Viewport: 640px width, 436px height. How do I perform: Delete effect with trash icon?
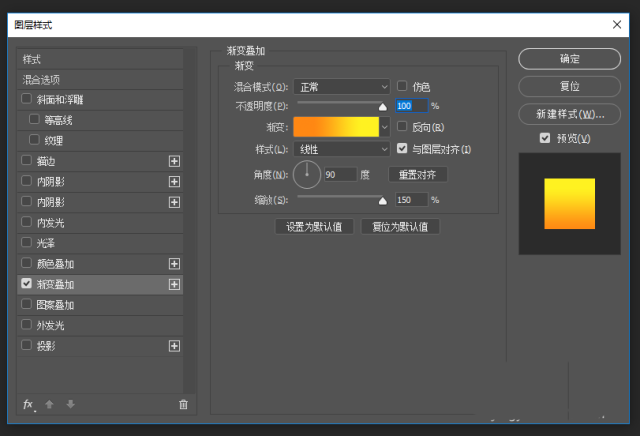pos(183,404)
